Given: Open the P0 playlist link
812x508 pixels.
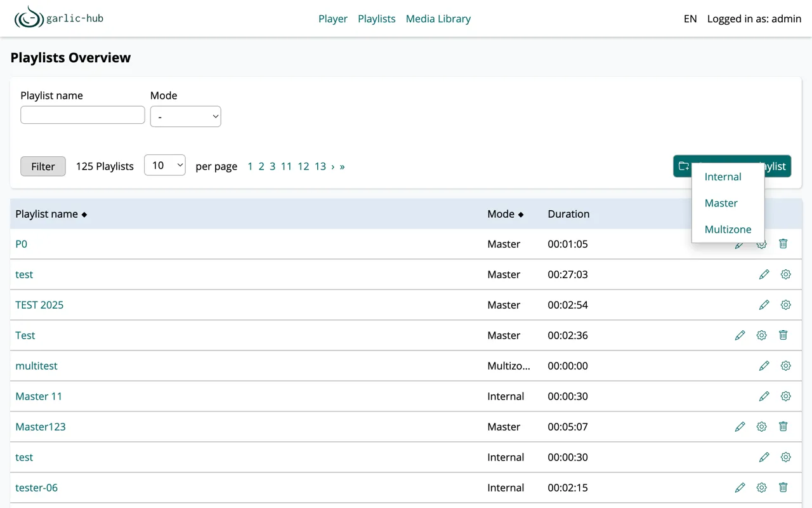Looking at the screenshot, I should click(22, 244).
